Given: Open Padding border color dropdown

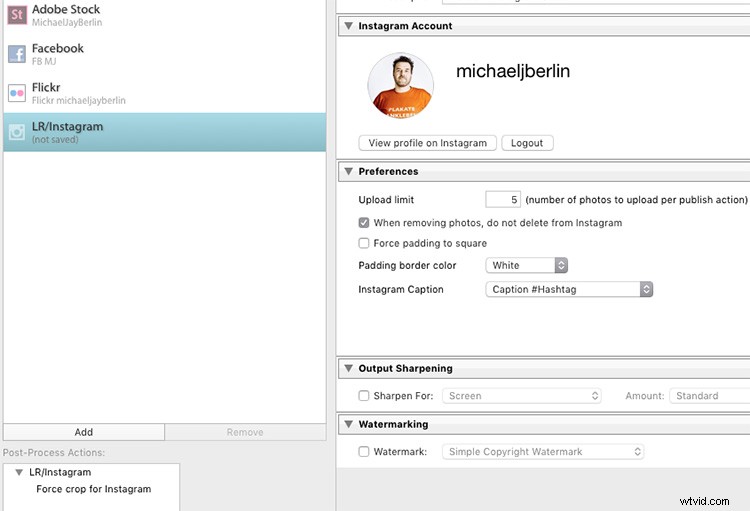Looking at the screenshot, I should coord(528,266).
